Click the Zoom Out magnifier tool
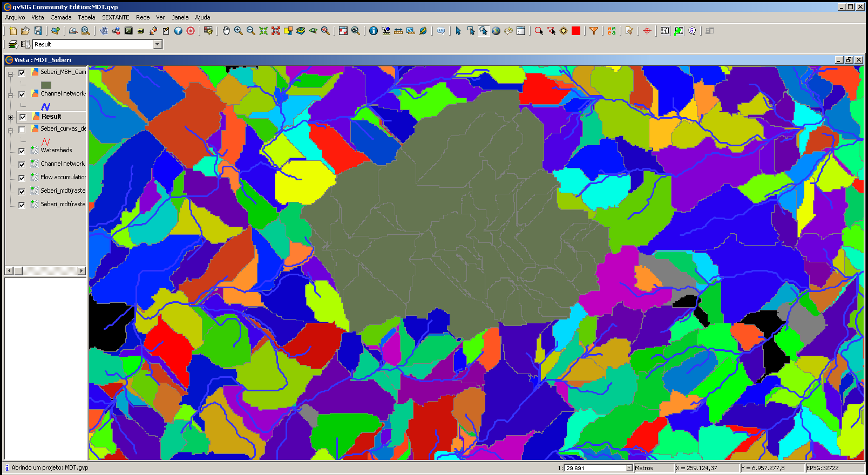The image size is (868, 475). pyautogui.click(x=250, y=31)
